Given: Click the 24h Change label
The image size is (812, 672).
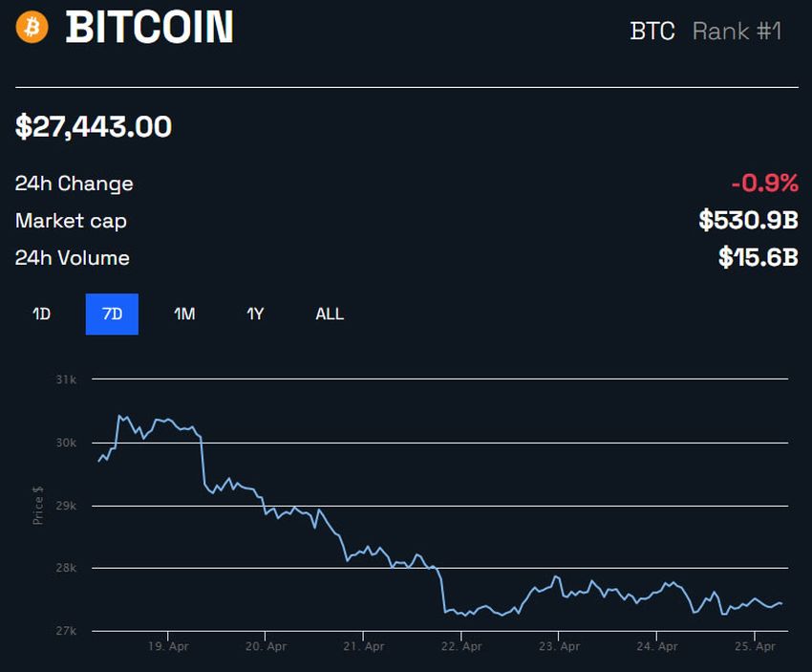Looking at the screenshot, I should click(74, 184).
